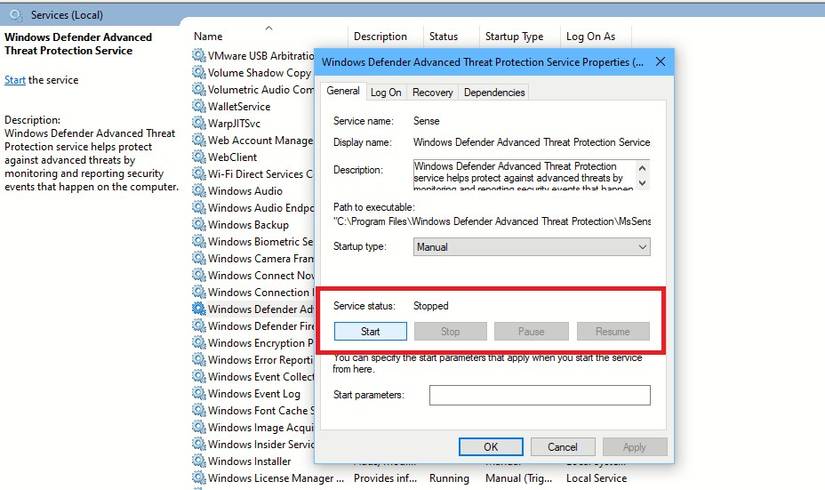The width and height of the screenshot is (825, 490).
Task: Open the Dependencies tab
Action: click(x=494, y=92)
